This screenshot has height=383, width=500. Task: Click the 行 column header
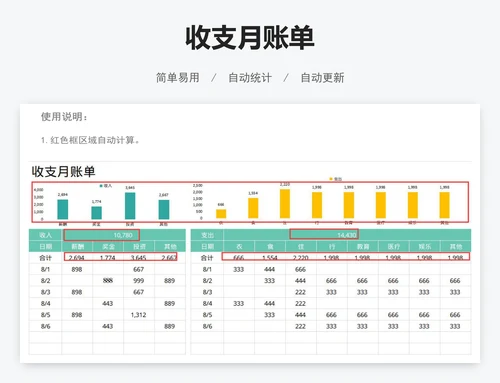point(332,247)
